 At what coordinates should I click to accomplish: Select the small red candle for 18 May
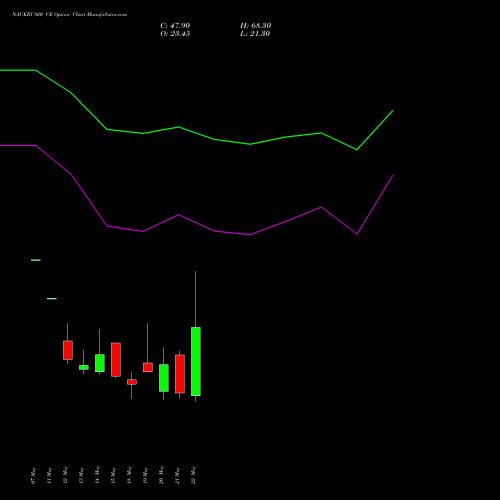pos(132,382)
